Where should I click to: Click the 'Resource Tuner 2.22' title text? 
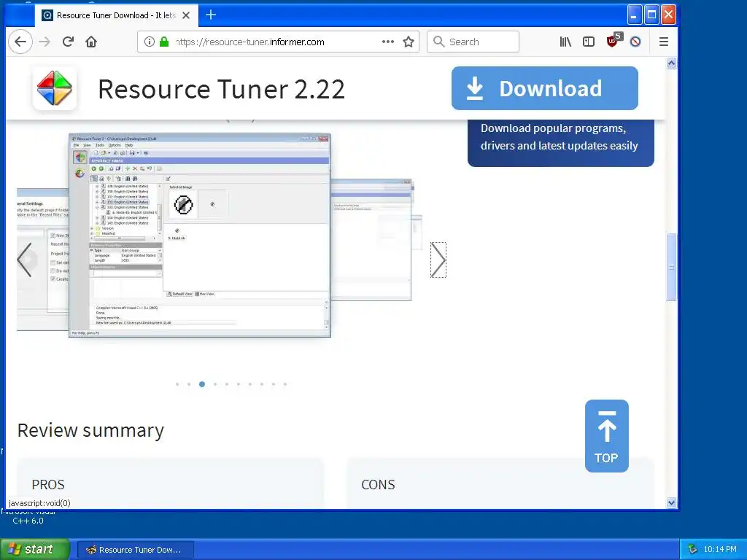[x=222, y=89]
